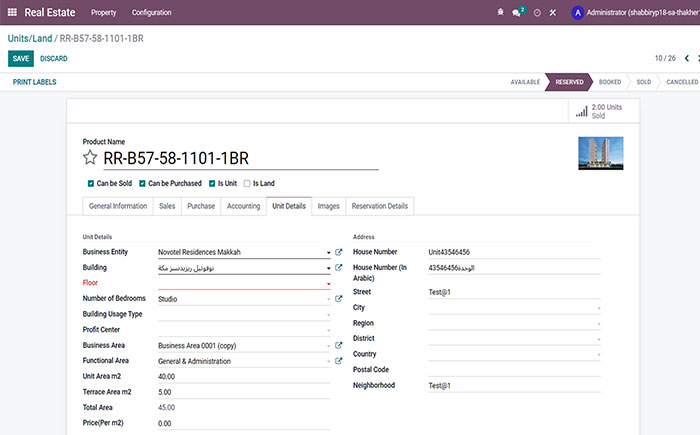Open the Profit Center dropdown
700x435 pixels.
tap(328, 330)
